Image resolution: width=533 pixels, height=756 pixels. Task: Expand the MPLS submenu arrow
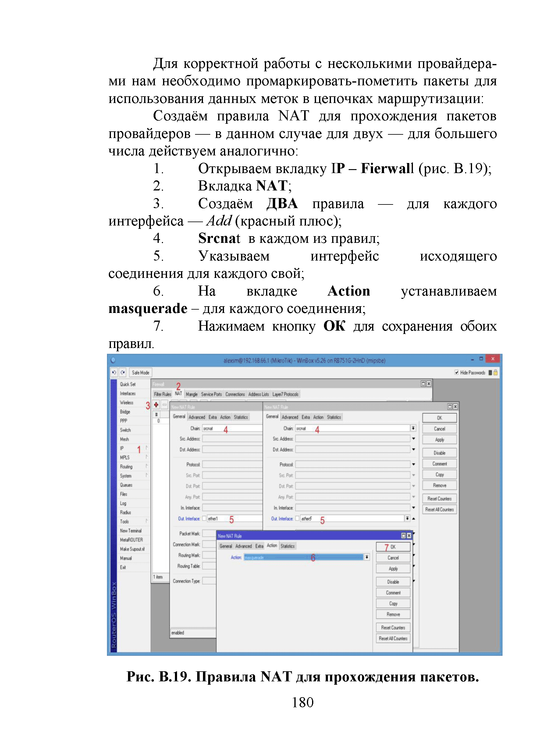147,457
